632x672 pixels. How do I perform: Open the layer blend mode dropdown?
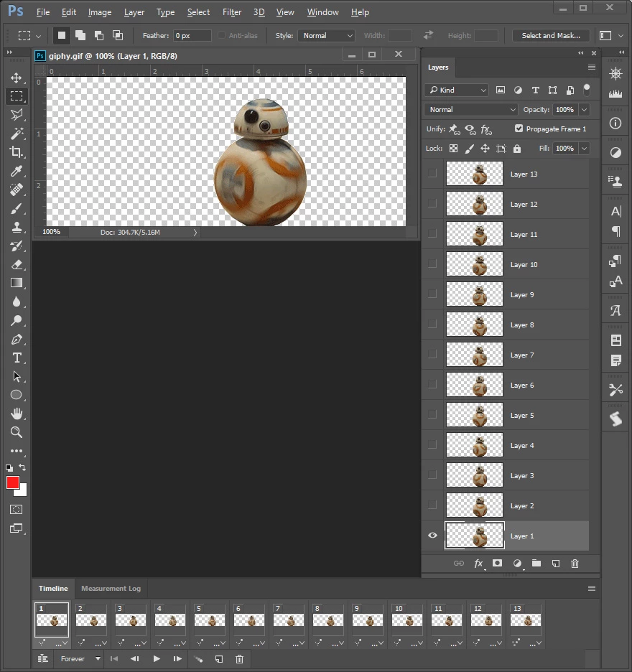[471, 110]
